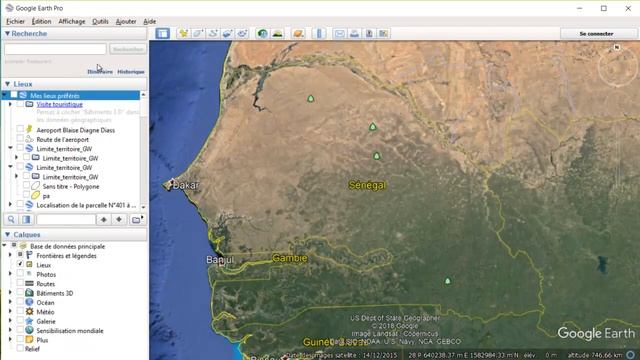The width and height of the screenshot is (640, 360).
Task: Click the Rechercher button
Action: [128, 49]
